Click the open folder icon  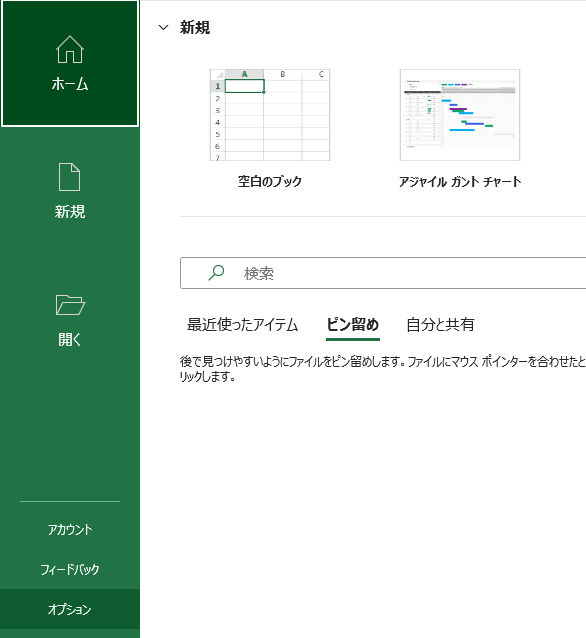(x=70, y=304)
